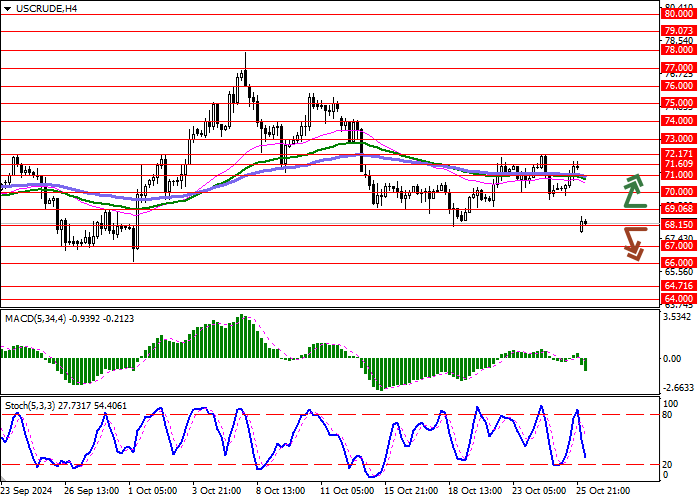Screen dimensions: 700x500
Task: Click the 70.000 price level label
Action: click(679, 192)
